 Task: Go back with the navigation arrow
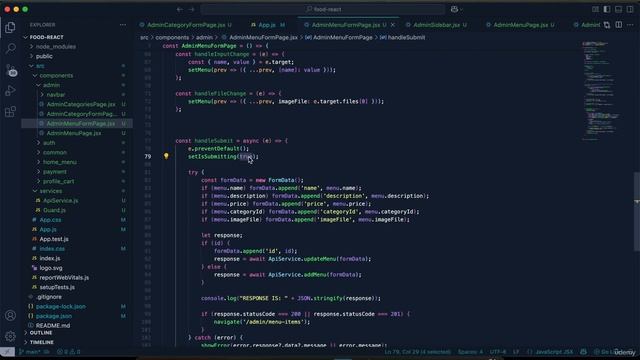(x=180, y=9)
